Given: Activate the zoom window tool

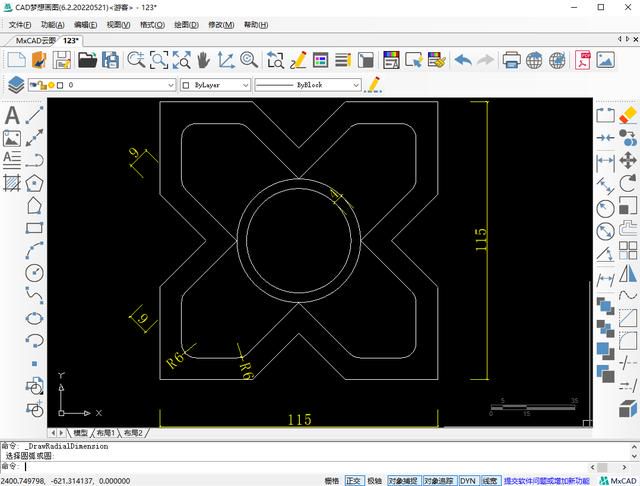Looking at the screenshot, I should click(159, 60).
